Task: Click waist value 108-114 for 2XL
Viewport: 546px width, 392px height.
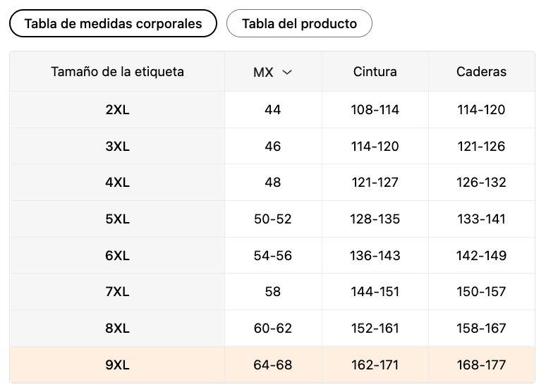Action: pos(375,110)
